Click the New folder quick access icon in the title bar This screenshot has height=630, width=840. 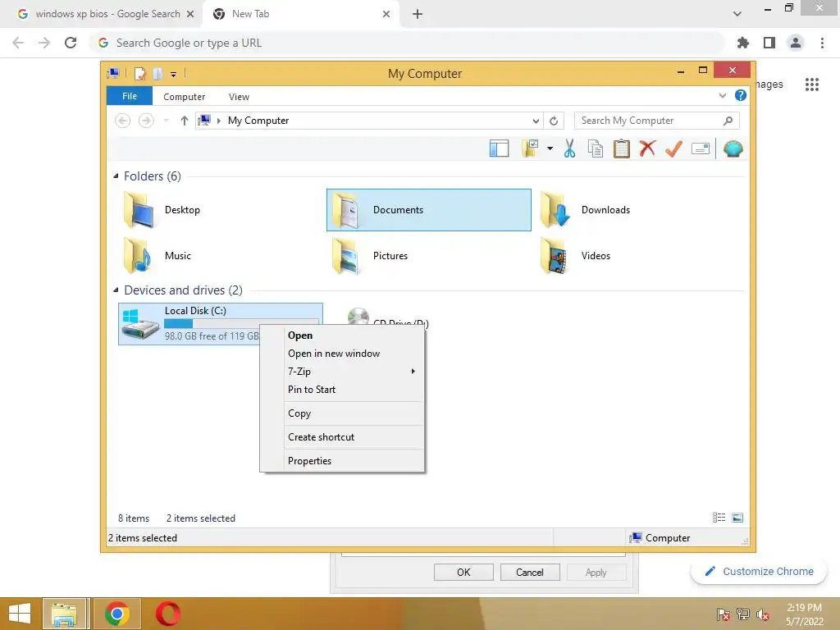pos(157,73)
